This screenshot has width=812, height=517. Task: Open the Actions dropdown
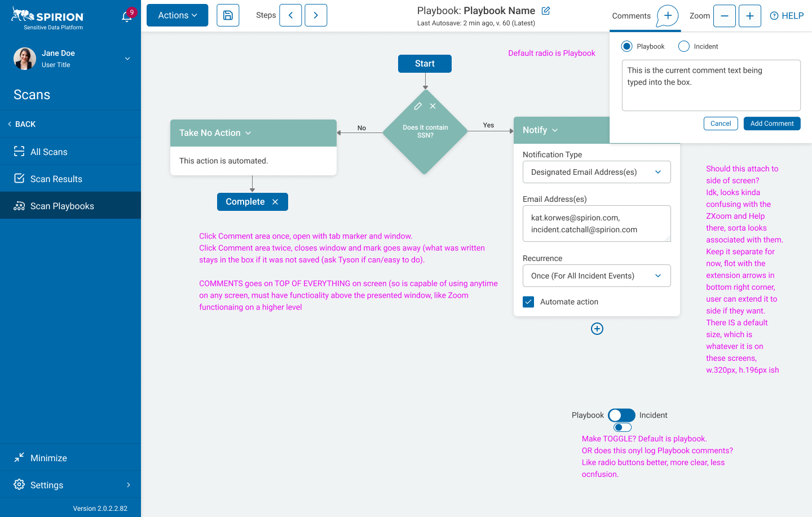(177, 15)
